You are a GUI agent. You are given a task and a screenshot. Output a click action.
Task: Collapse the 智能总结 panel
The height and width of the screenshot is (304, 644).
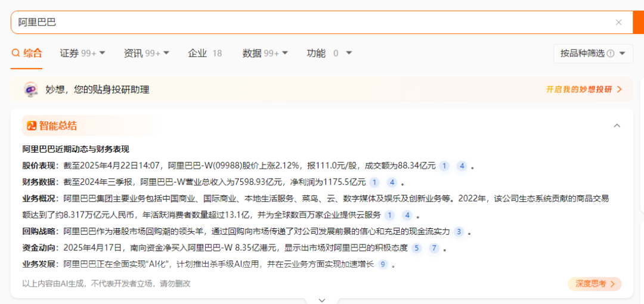[x=617, y=126]
